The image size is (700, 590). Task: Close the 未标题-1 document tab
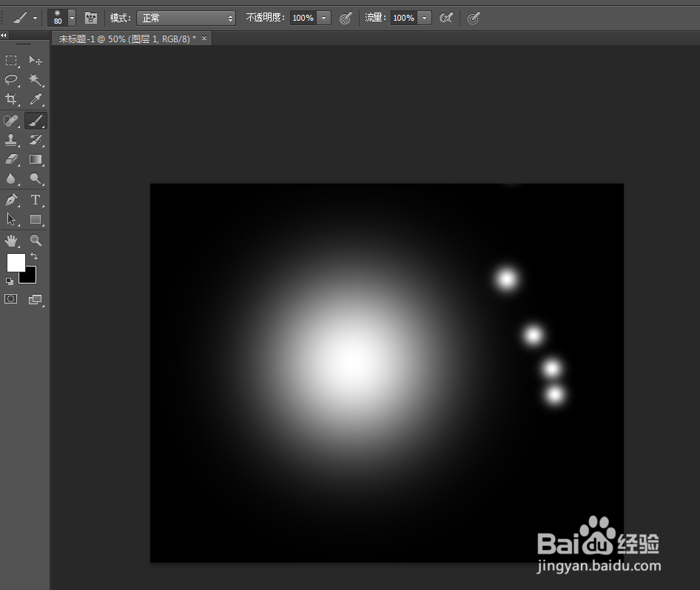[204, 38]
